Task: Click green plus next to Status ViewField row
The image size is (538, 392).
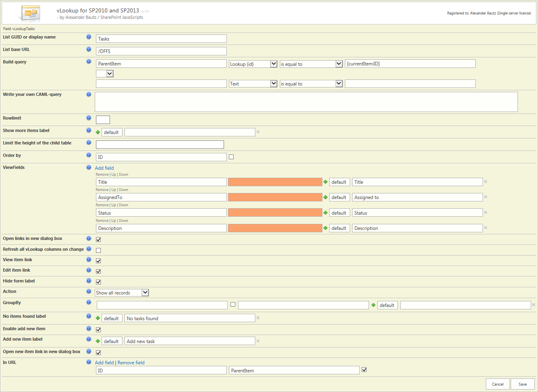Action: coord(325,212)
